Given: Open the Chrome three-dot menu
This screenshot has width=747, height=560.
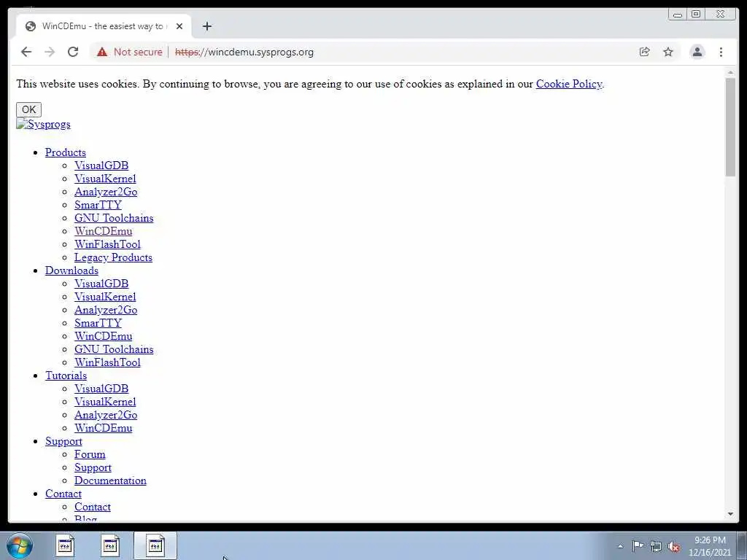Looking at the screenshot, I should 721,52.
